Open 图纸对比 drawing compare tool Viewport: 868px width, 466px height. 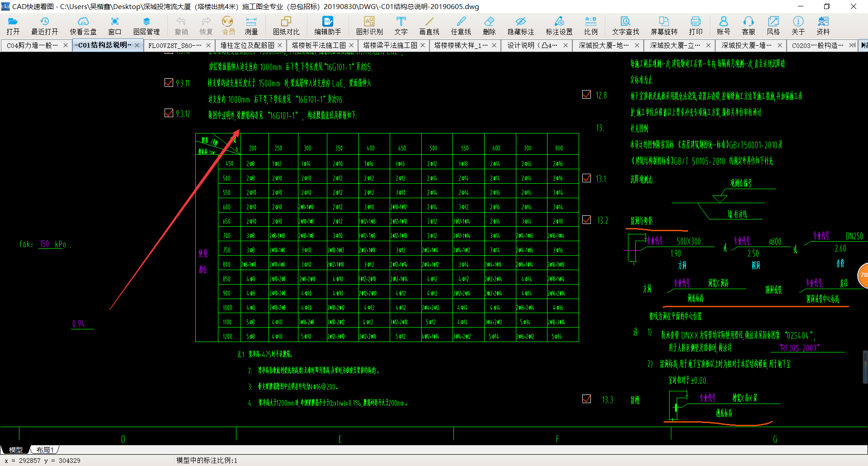[286, 26]
